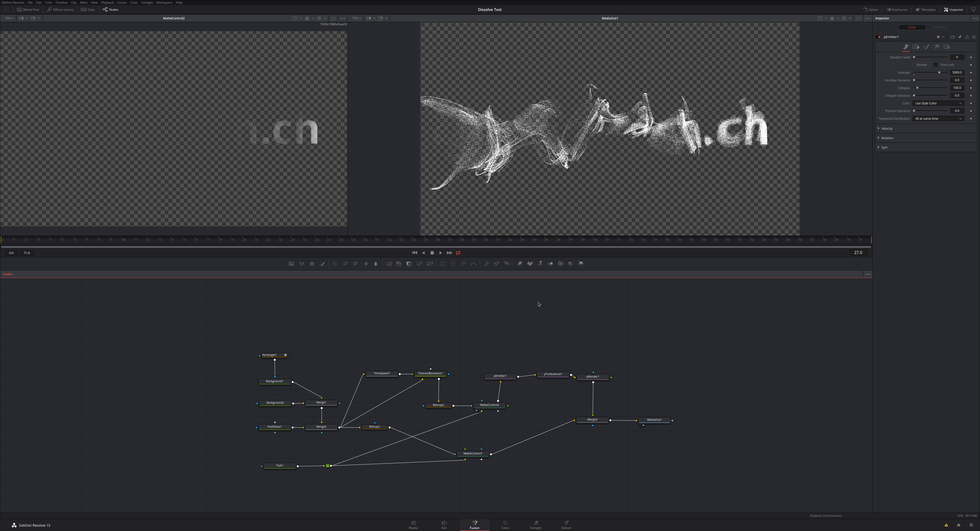
Task: Add Renderer 3D tool from toolbar
Action: (x=581, y=263)
